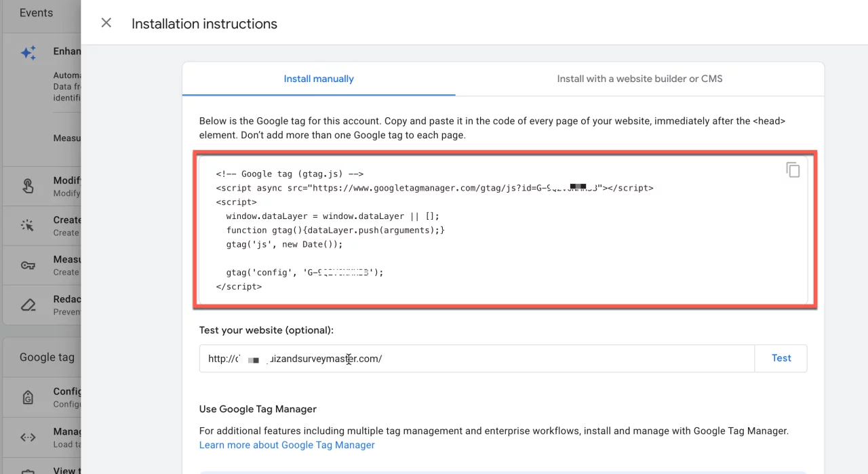Image resolution: width=868 pixels, height=474 pixels.
Task: Select the Google tag (gtag.js) comment line
Action: (290, 174)
